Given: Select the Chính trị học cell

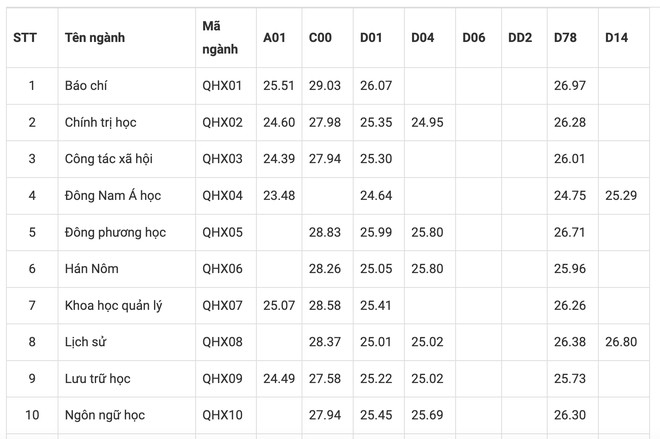Looking at the screenshot, I should coord(100,122).
